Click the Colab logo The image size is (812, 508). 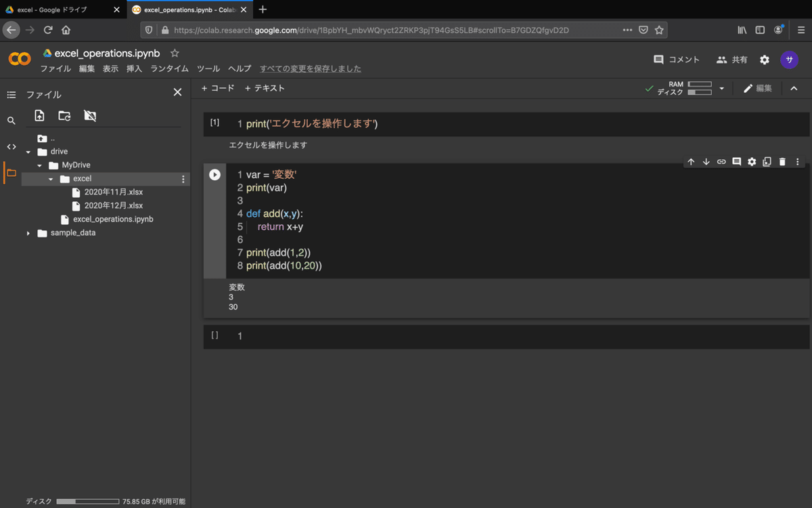tap(20, 60)
